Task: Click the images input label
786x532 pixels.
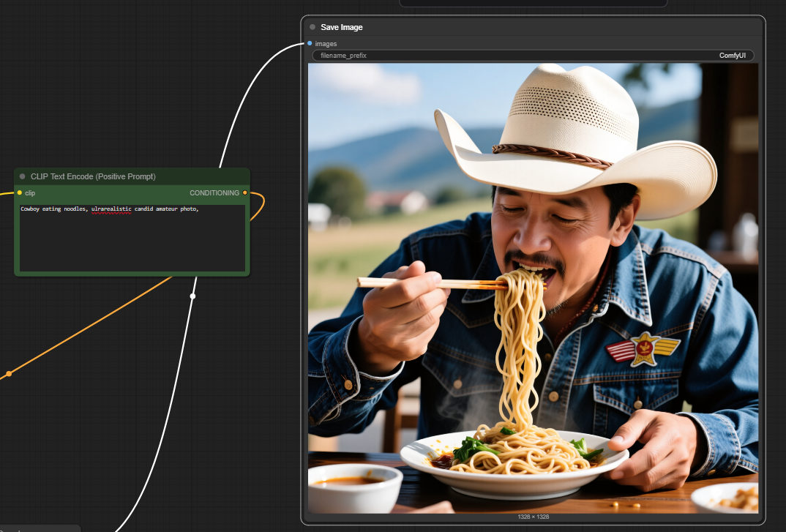Action: [326, 44]
